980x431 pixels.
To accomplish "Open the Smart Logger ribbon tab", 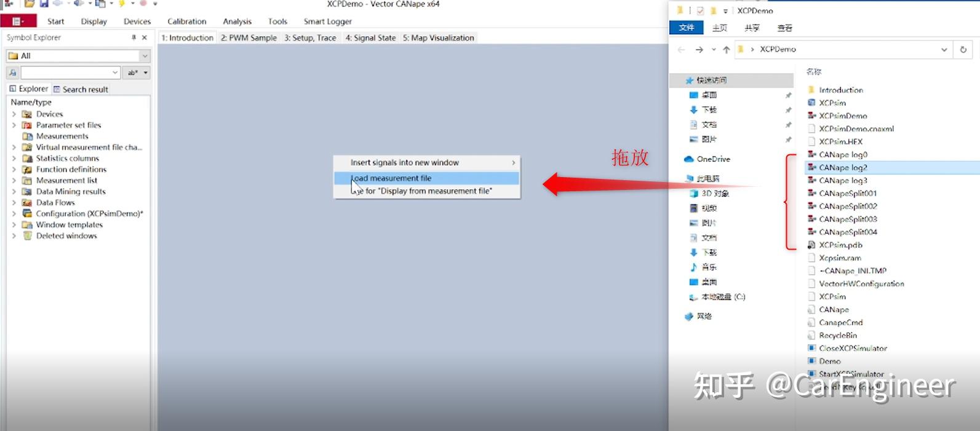I will 328,22.
